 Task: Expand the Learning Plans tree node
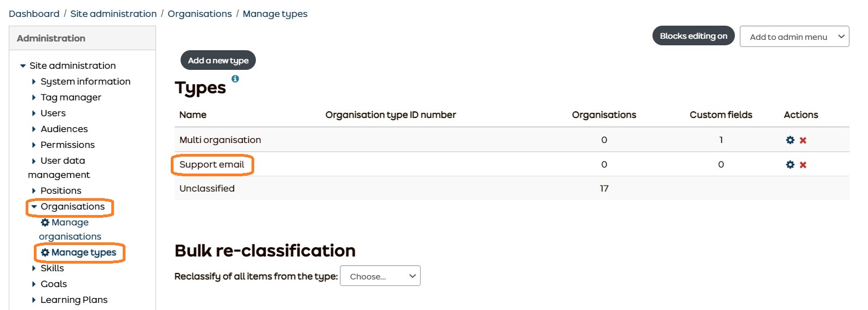click(34, 300)
